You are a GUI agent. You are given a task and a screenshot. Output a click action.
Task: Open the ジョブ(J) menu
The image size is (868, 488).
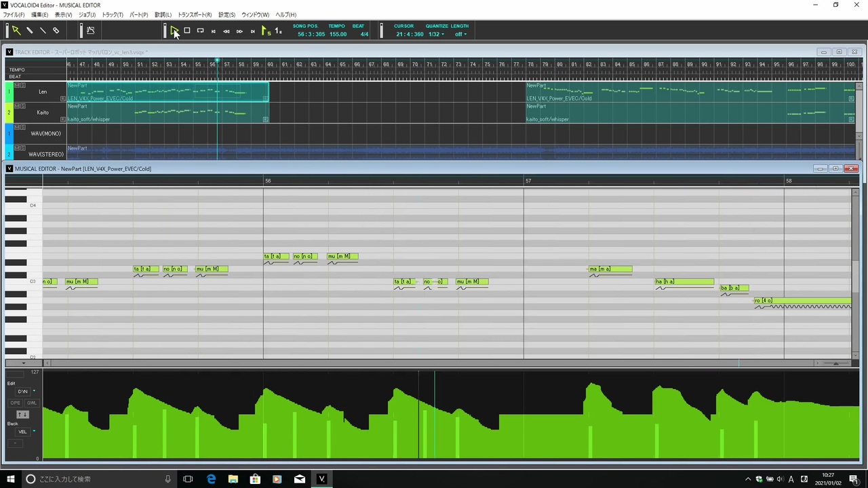coord(87,15)
